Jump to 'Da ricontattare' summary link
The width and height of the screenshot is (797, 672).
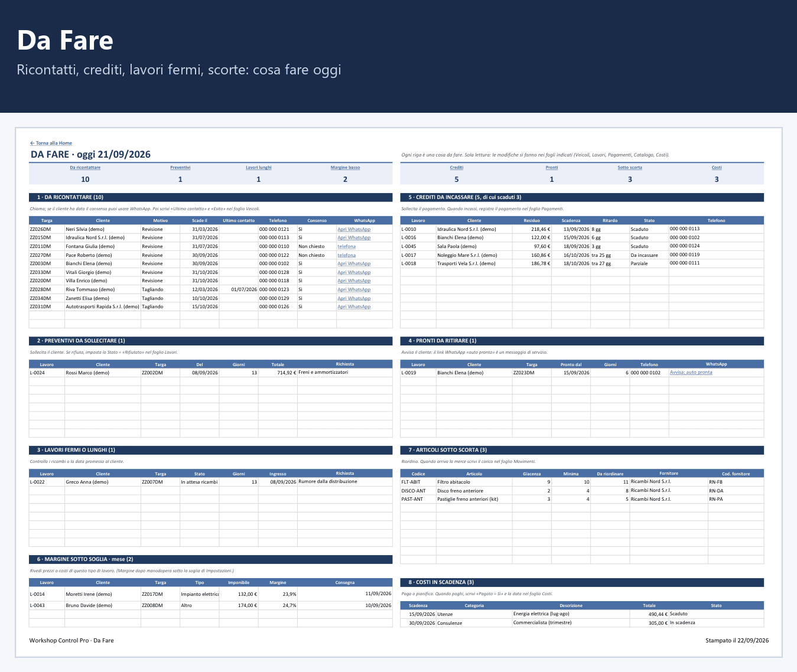[x=85, y=167]
